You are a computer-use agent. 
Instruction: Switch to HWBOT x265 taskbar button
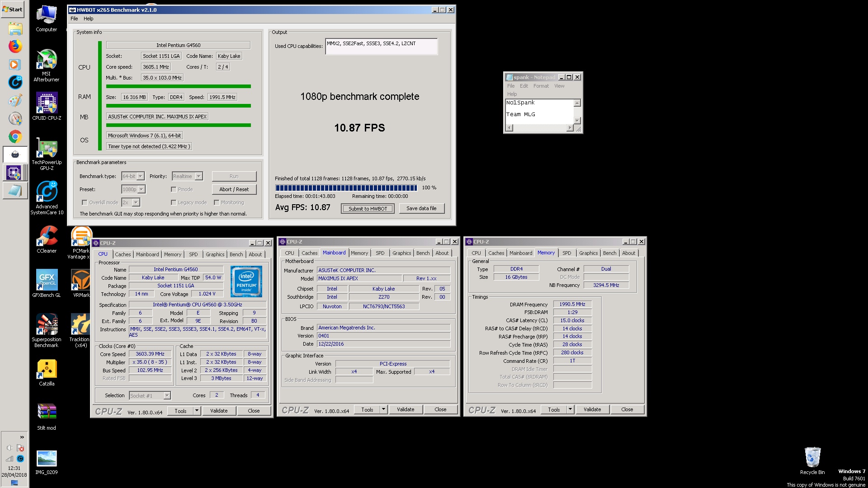(x=15, y=155)
